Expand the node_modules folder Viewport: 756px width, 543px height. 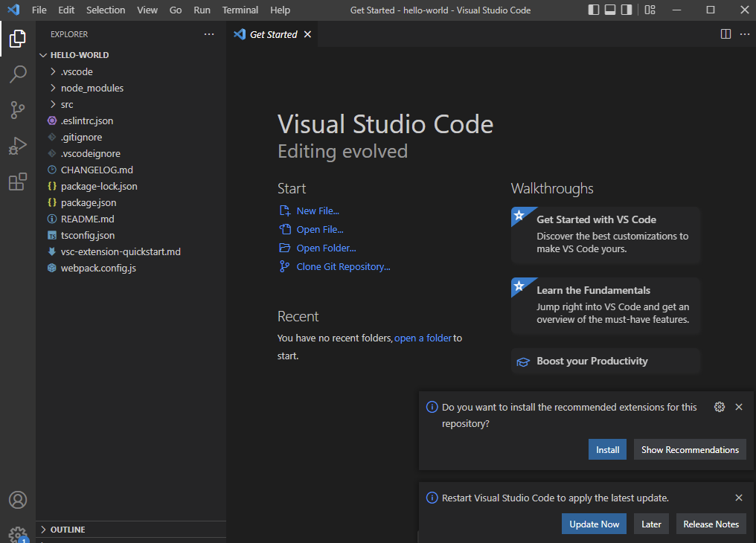point(53,88)
